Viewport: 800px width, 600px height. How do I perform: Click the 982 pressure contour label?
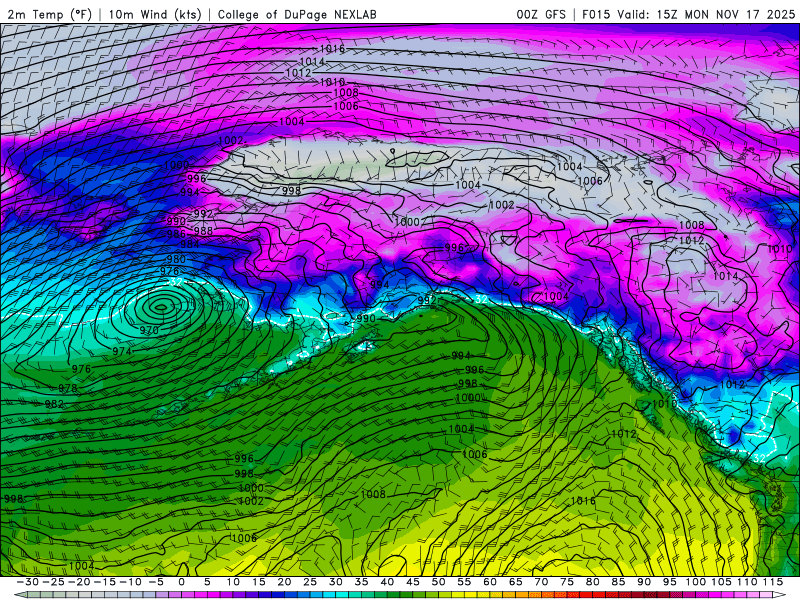point(55,404)
